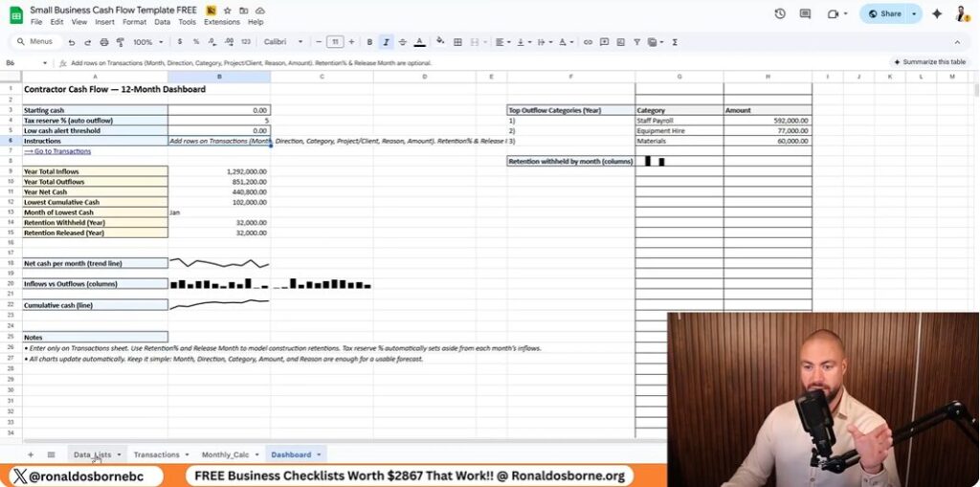This screenshot has height=487, width=980.
Task: Insert a comment from the toolbar
Action: 604,42
